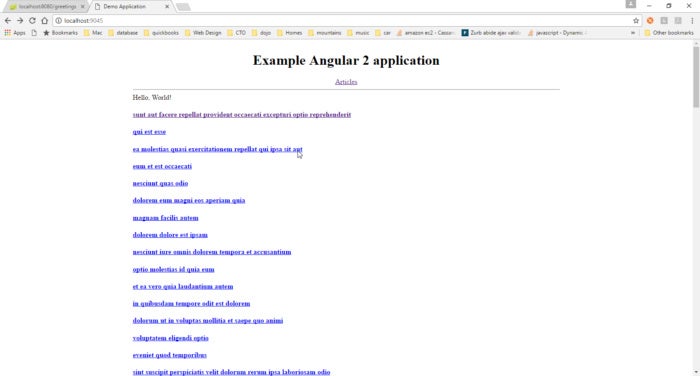Screen dimensions: 700x376
Task: Open the mountains bookmark folder
Action: [325, 33]
